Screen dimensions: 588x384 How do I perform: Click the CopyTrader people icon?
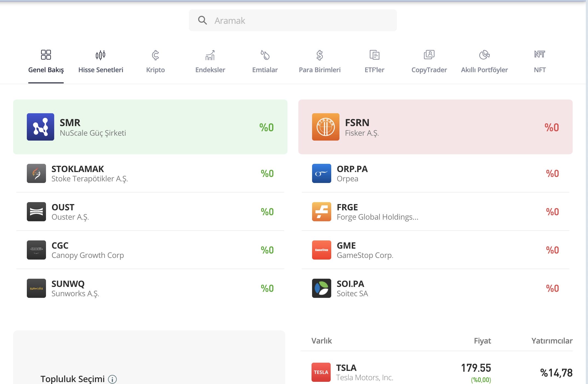429,55
